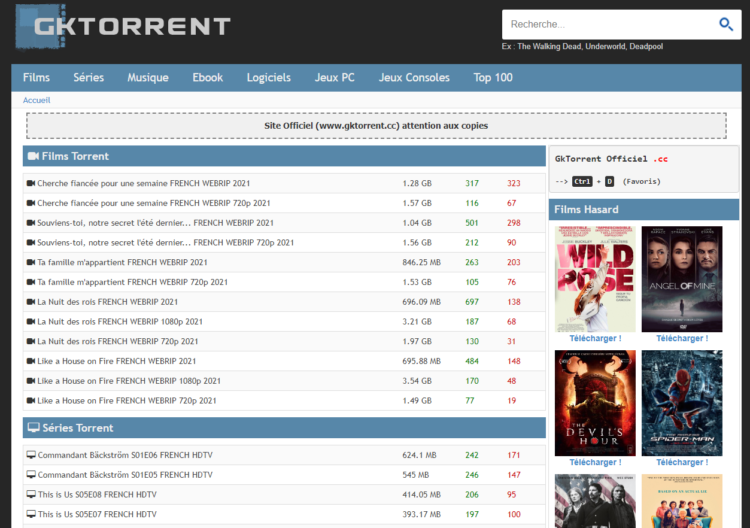Click monitor icon beside This is Us S05E08
Image resolution: width=750 pixels, height=528 pixels.
click(31, 494)
